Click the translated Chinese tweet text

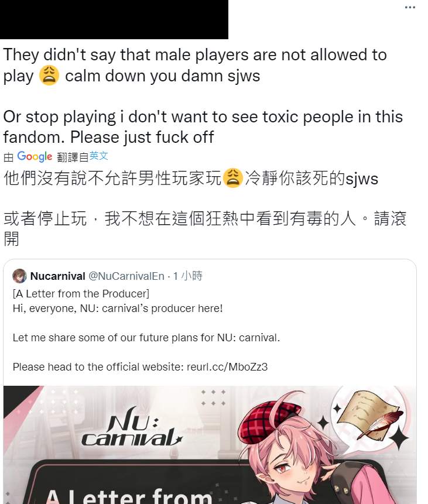coord(205,208)
